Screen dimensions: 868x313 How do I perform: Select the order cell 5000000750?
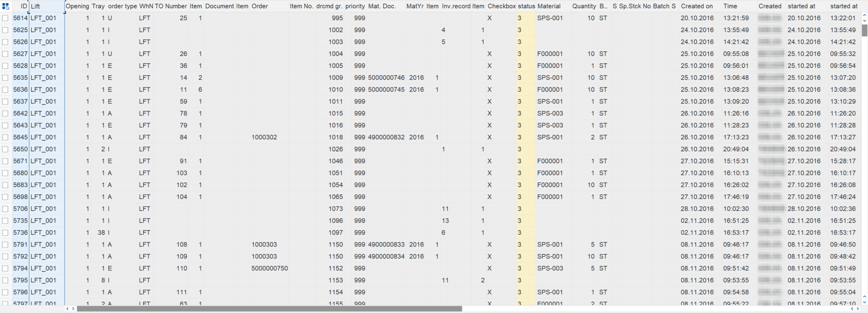pos(269,269)
